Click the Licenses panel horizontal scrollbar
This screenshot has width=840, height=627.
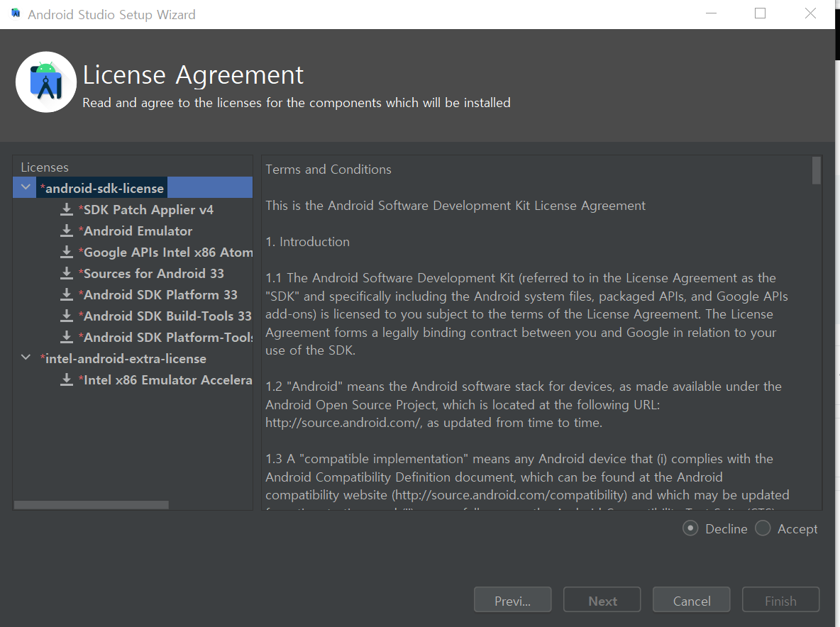pos(91,505)
